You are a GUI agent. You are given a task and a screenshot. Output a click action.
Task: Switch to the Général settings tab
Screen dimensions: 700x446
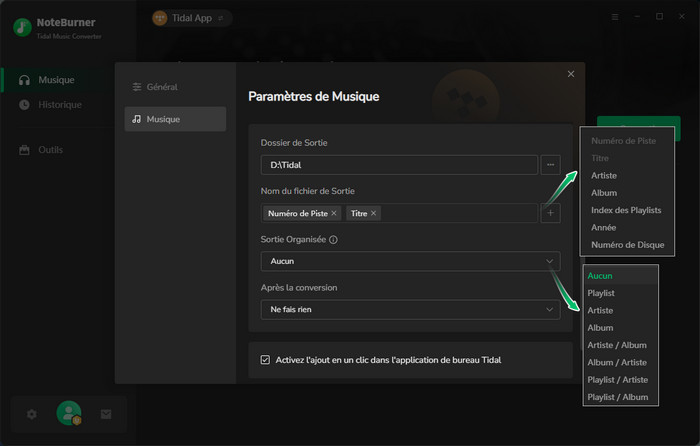(x=161, y=87)
